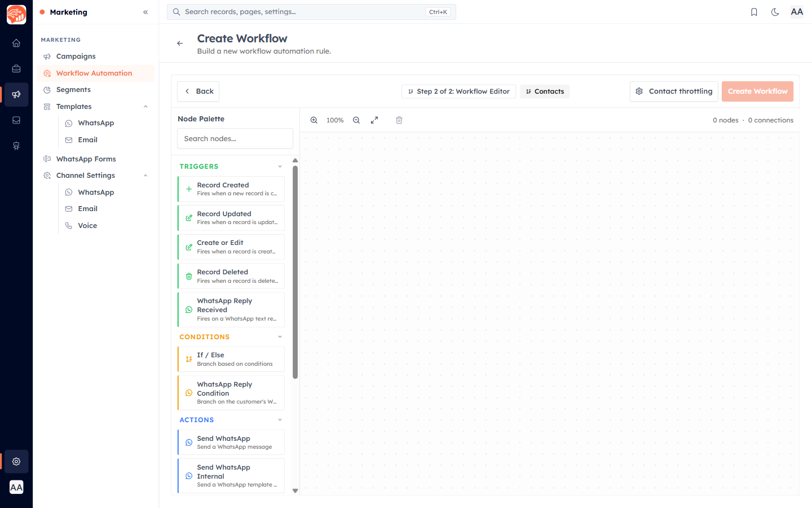This screenshot has width=812, height=508.
Task: Fit canvas to screen with expand icon
Action: click(x=374, y=120)
